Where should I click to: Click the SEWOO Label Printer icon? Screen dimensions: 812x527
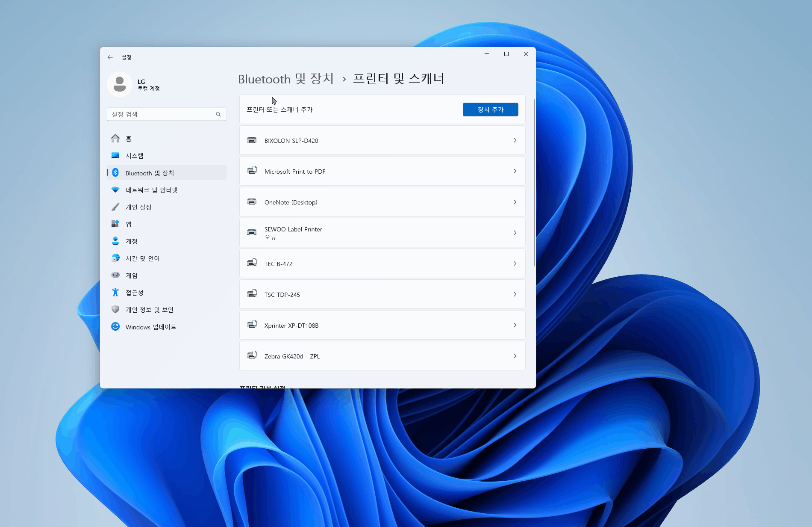pyautogui.click(x=252, y=233)
